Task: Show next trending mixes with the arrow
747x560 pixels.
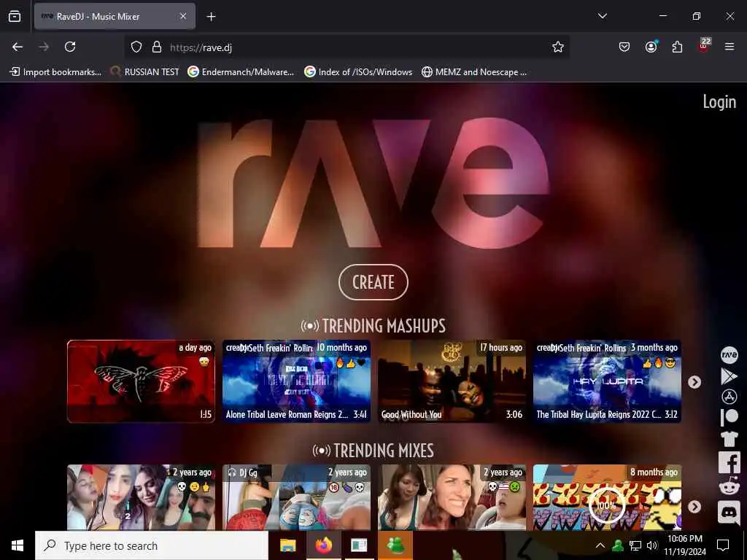Action: tap(694, 507)
